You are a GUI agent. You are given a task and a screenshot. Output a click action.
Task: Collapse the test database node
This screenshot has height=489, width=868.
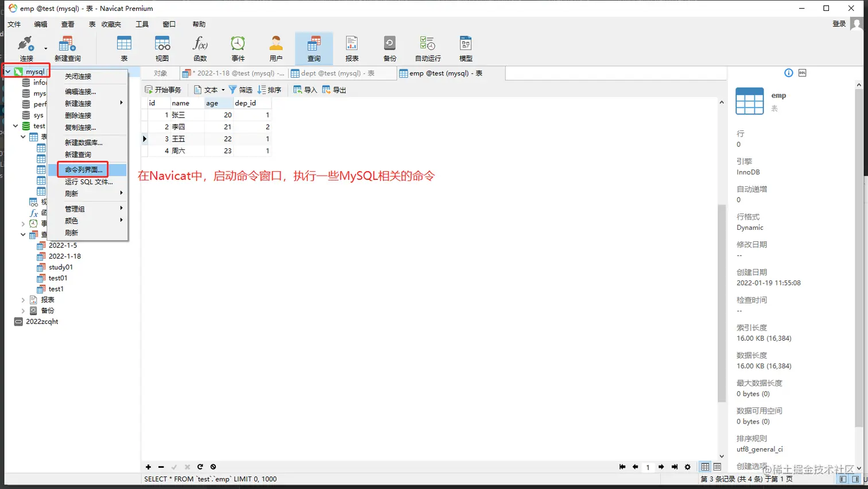15,126
